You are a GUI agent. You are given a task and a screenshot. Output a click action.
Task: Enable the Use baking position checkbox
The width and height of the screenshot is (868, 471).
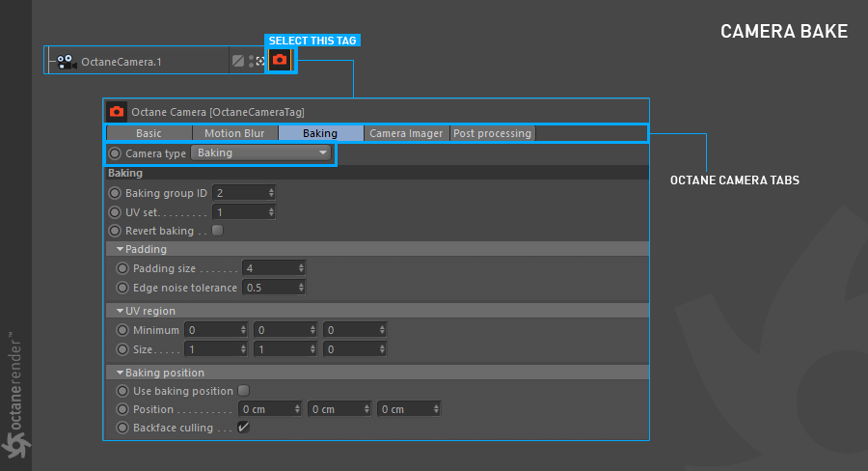click(x=244, y=390)
